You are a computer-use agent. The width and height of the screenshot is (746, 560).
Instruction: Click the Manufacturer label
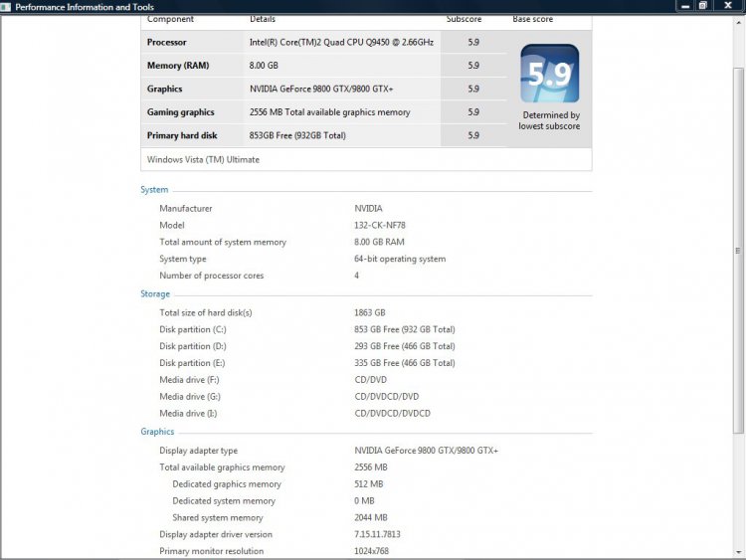click(186, 209)
